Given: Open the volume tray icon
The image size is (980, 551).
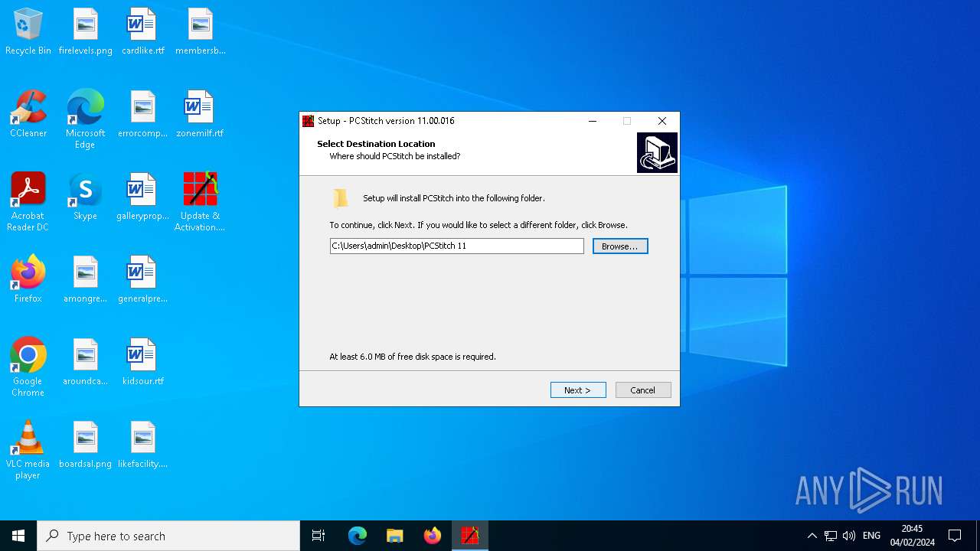Looking at the screenshot, I should [x=849, y=536].
